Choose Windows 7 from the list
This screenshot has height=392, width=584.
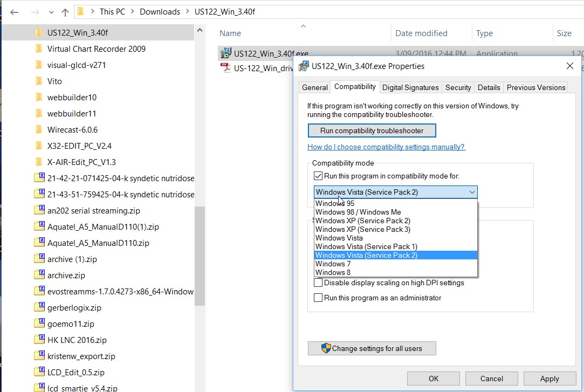point(396,264)
